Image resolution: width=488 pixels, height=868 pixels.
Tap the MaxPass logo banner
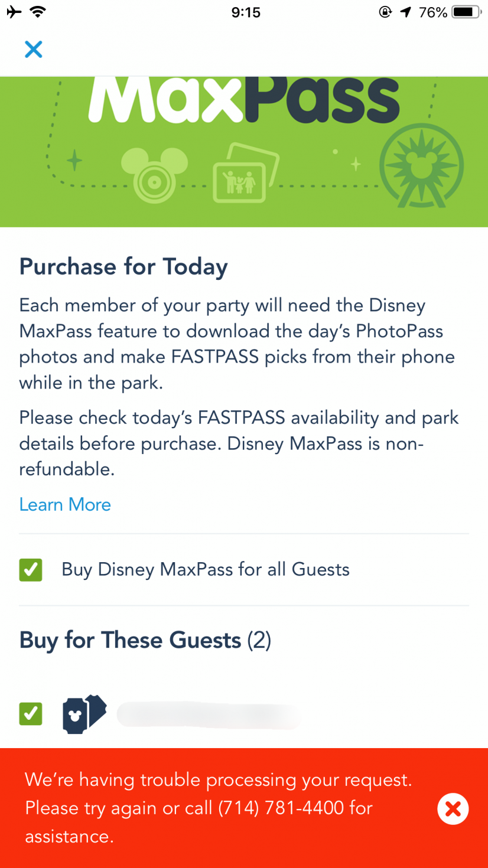tap(244, 152)
